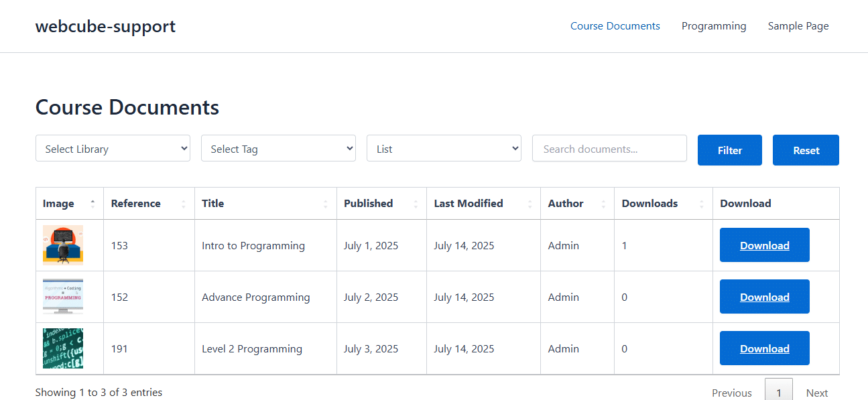This screenshot has height=400, width=868.
Task: Sort by Title column sort icon
Action: coord(326,204)
